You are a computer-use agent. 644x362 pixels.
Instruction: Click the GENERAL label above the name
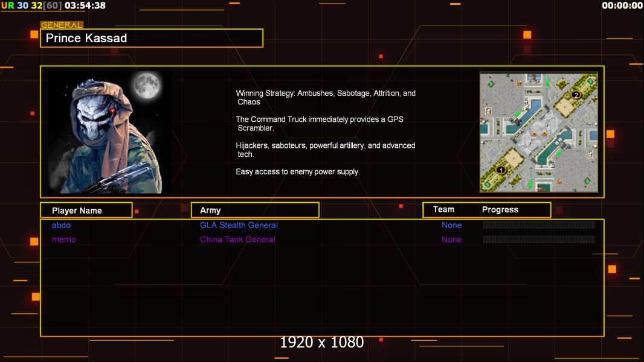point(62,25)
